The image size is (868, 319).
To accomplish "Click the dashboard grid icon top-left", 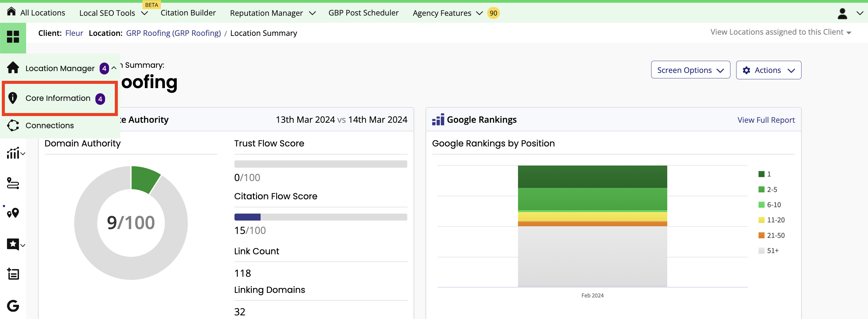I will pos(13,37).
